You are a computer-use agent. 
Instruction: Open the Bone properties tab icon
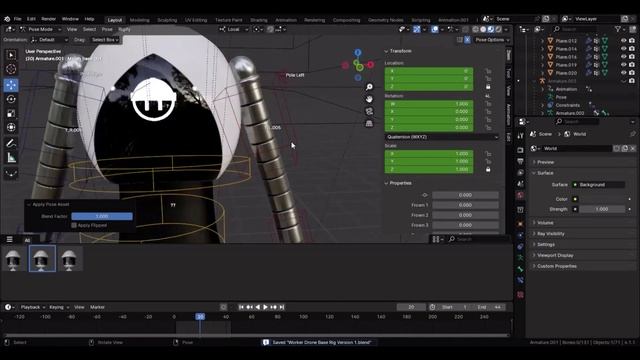(520, 269)
